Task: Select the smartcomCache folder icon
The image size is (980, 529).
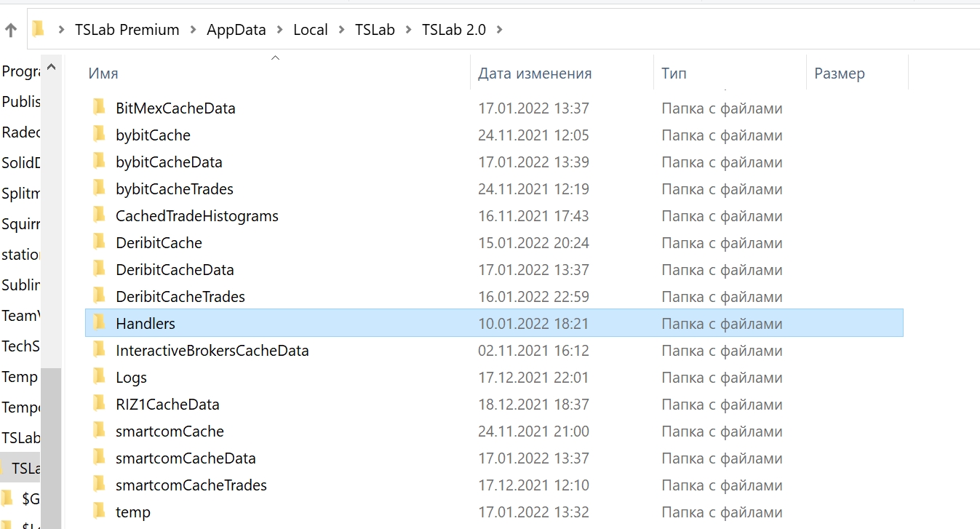Action: (x=100, y=431)
